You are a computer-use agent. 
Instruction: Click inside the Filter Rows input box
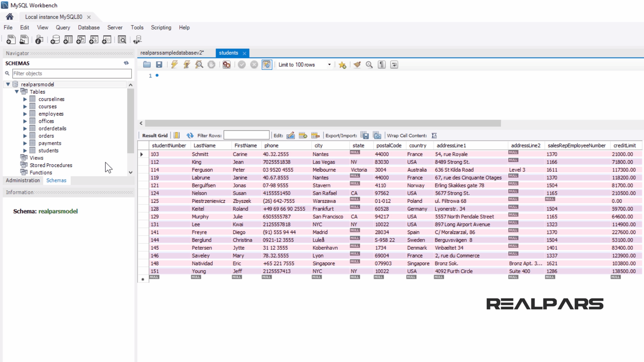click(247, 135)
